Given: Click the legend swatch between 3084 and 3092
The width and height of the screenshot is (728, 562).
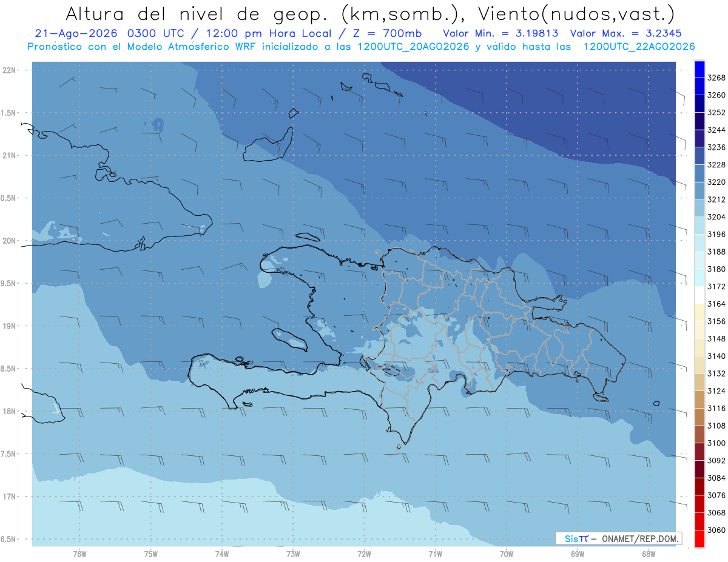Looking at the screenshot, I should 699,469.
